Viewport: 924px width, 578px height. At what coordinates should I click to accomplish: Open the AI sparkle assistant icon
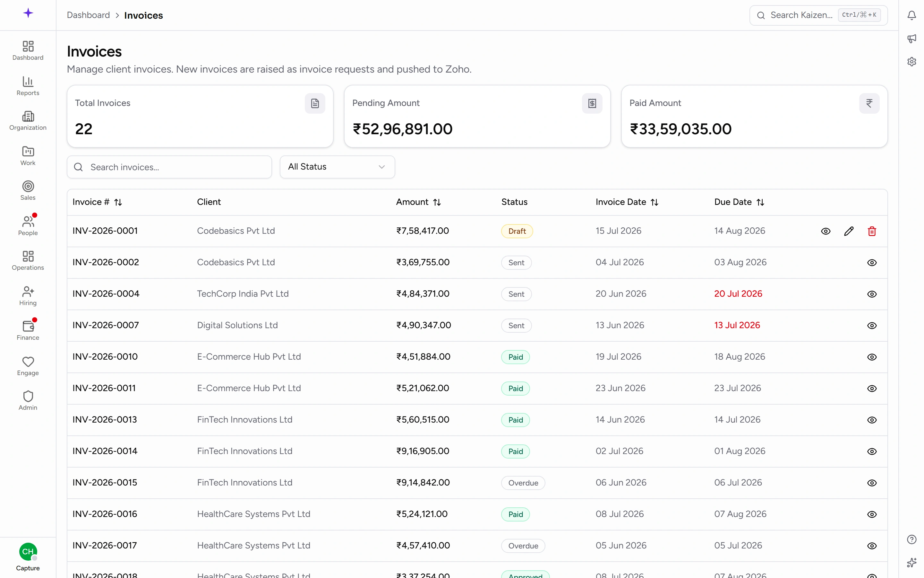(x=911, y=562)
